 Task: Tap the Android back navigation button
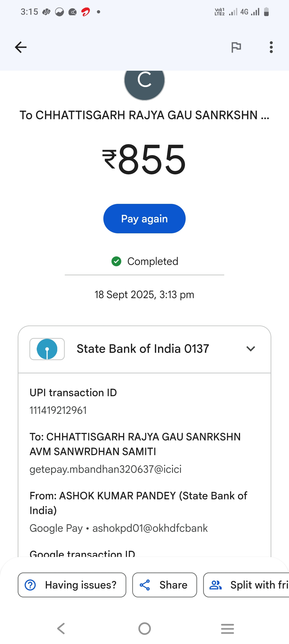pos(61,628)
